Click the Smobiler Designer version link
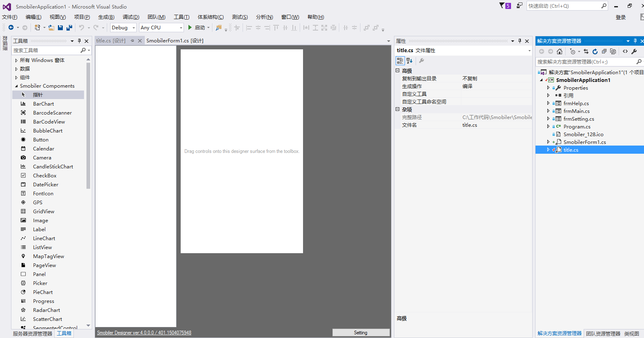This screenshot has width=644, height=338. tap(144, 333)
